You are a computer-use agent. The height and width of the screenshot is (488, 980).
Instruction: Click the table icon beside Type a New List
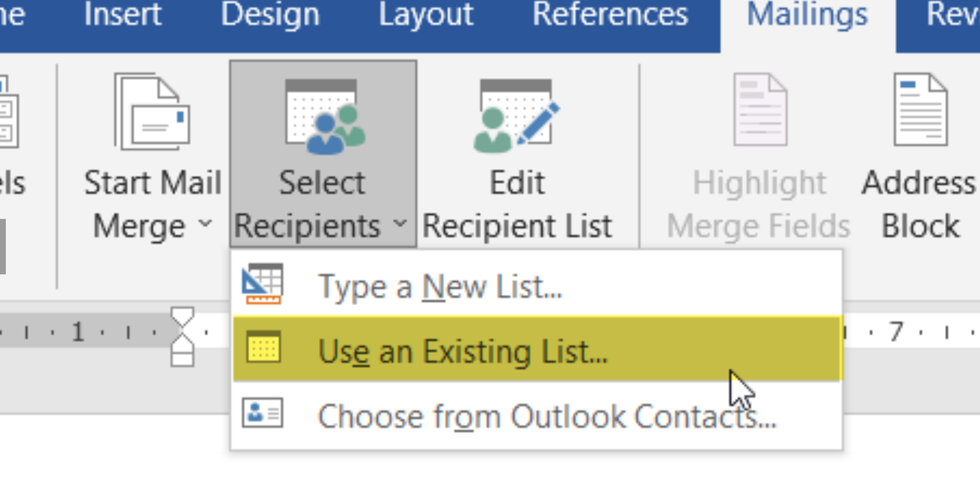(x=263, y=285)
